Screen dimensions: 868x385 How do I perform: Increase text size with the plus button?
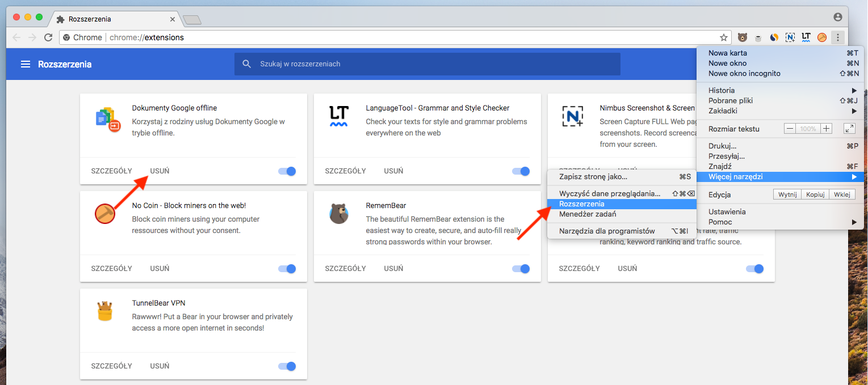pos(826,129)
